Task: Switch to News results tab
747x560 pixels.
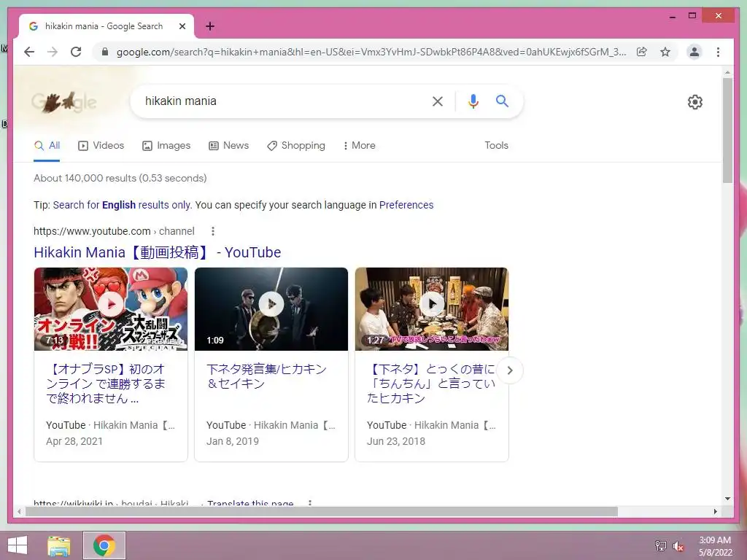Action: [228, 145]
